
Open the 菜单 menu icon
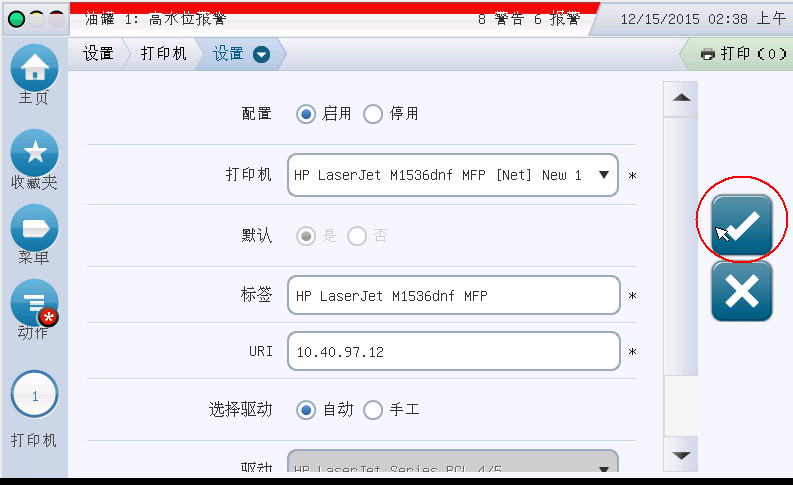pos(35,228)
